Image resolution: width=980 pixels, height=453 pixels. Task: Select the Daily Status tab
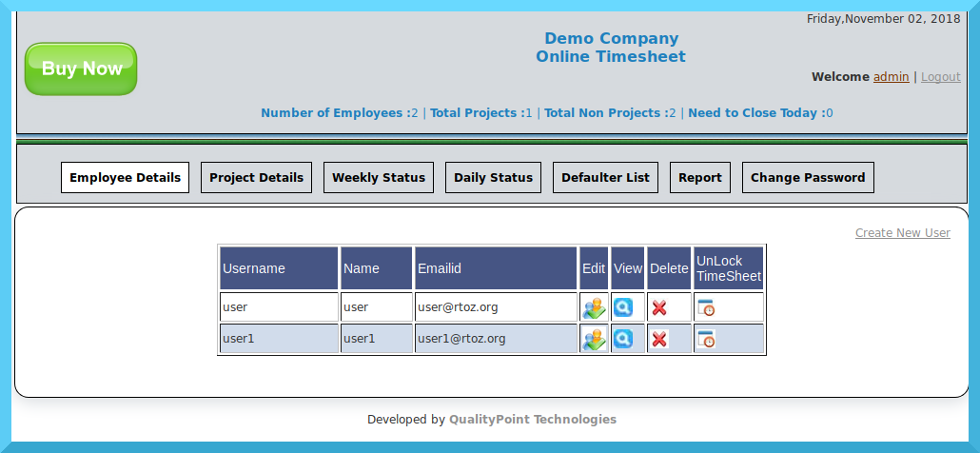(x=493, y=177)
